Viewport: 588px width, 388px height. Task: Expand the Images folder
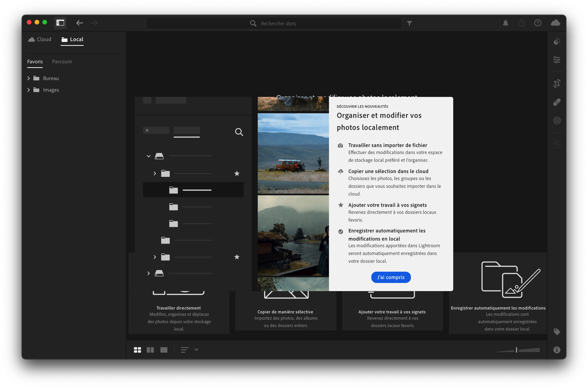(28, 90)
